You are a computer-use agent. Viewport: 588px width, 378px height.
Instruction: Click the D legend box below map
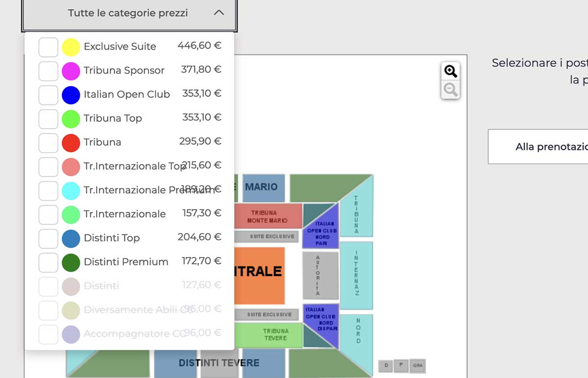tap(386, 365)
